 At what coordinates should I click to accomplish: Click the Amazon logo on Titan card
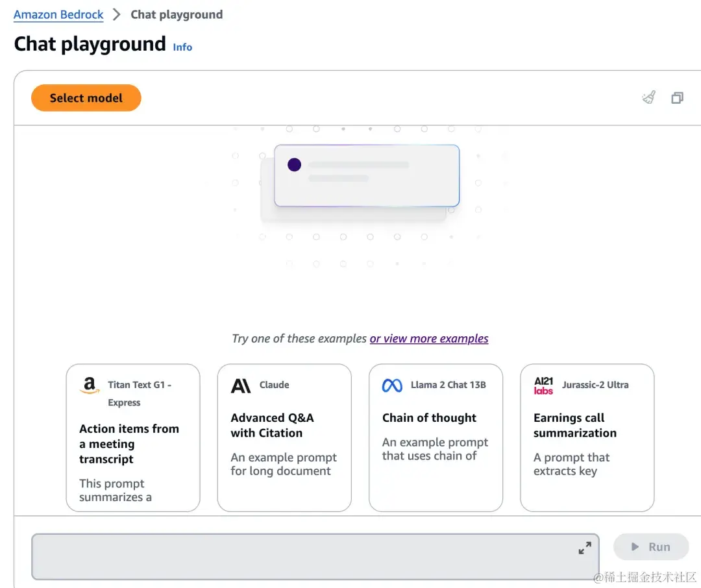pyautogui.click(x=90, y=385)
